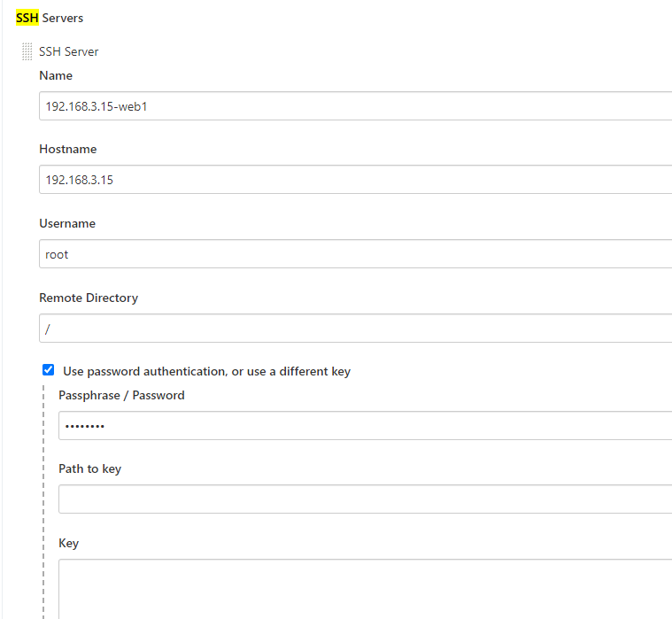Click the Key text area label
672x619 pixels.
point(68,544)
